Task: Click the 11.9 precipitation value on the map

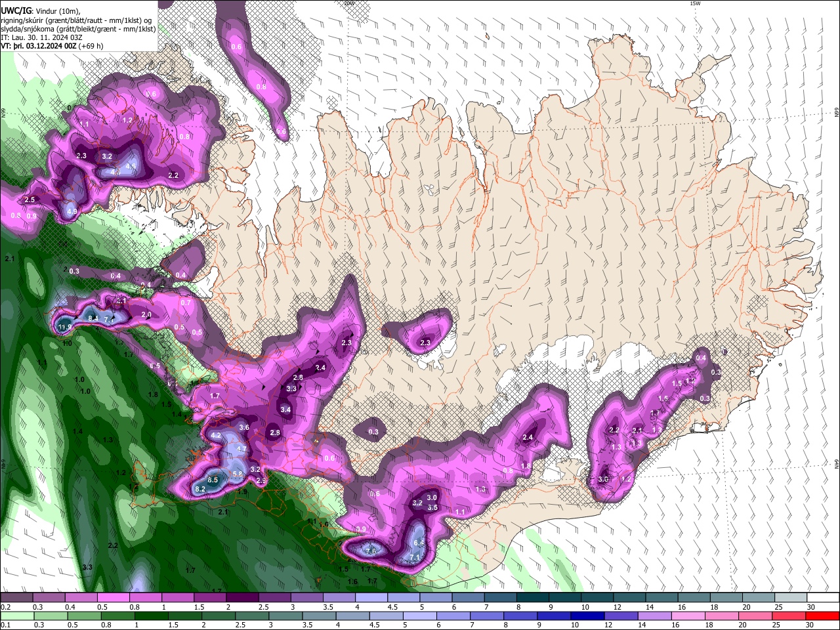Action: [x=65, y=327]
